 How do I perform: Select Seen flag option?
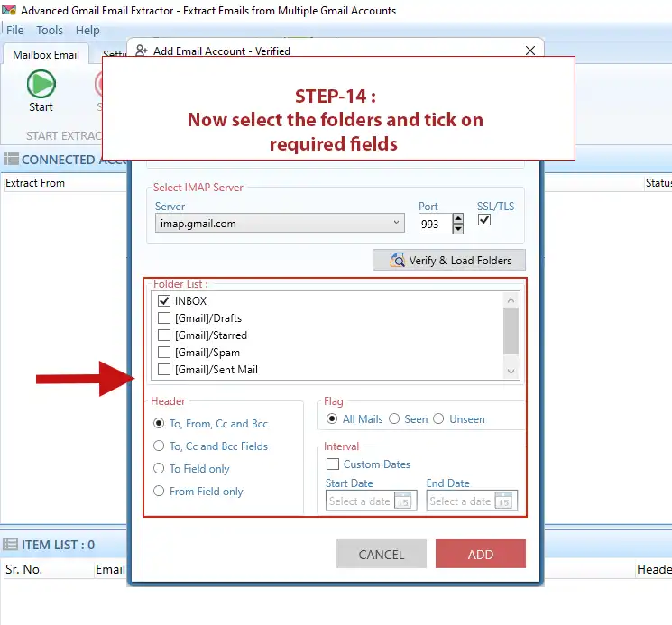coord(394,418)
